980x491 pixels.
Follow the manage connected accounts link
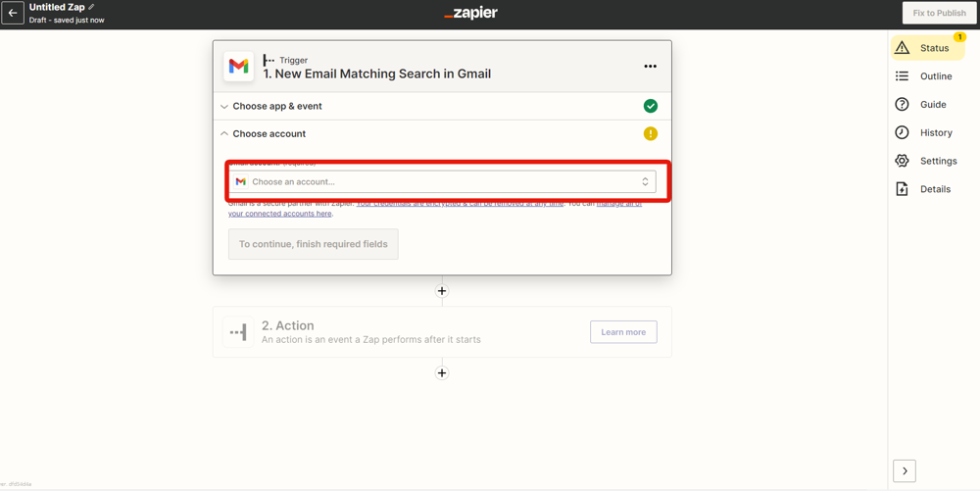point(435,208)
